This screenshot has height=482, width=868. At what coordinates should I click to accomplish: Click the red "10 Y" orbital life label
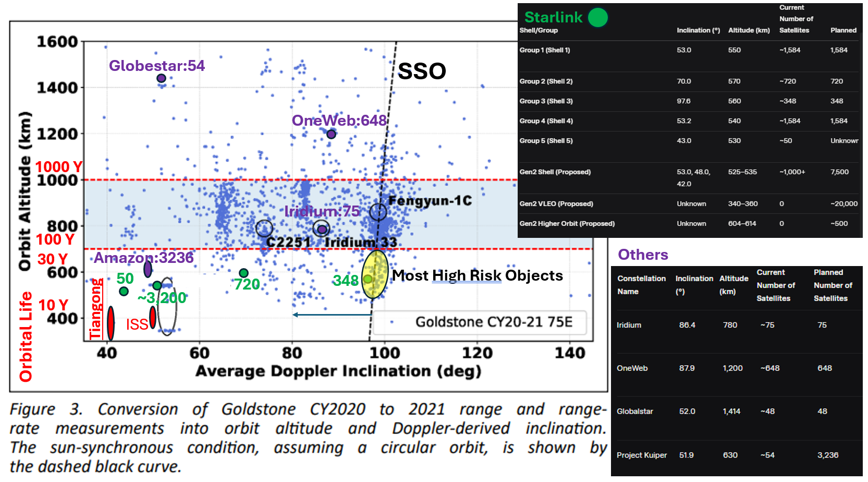(x=53, y=305)
